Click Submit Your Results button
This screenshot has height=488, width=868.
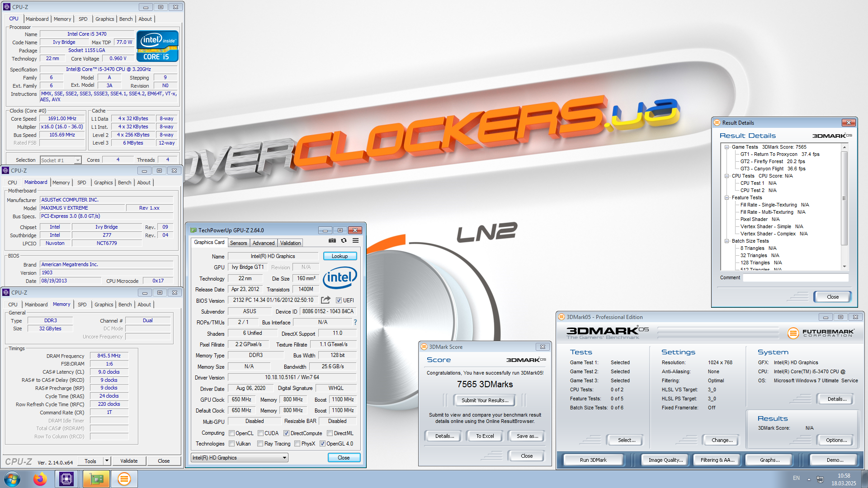[485, 400]
